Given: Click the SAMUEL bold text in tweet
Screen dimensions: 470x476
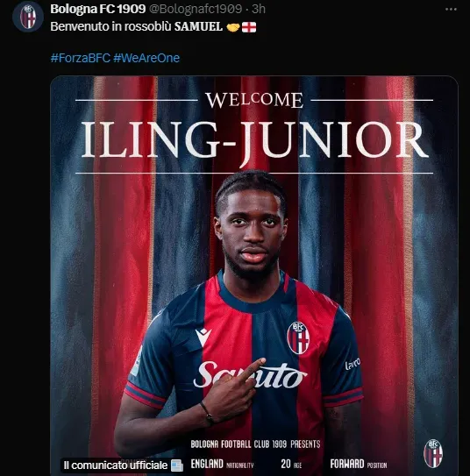Looking at the screenshot, I should (198, 26).
